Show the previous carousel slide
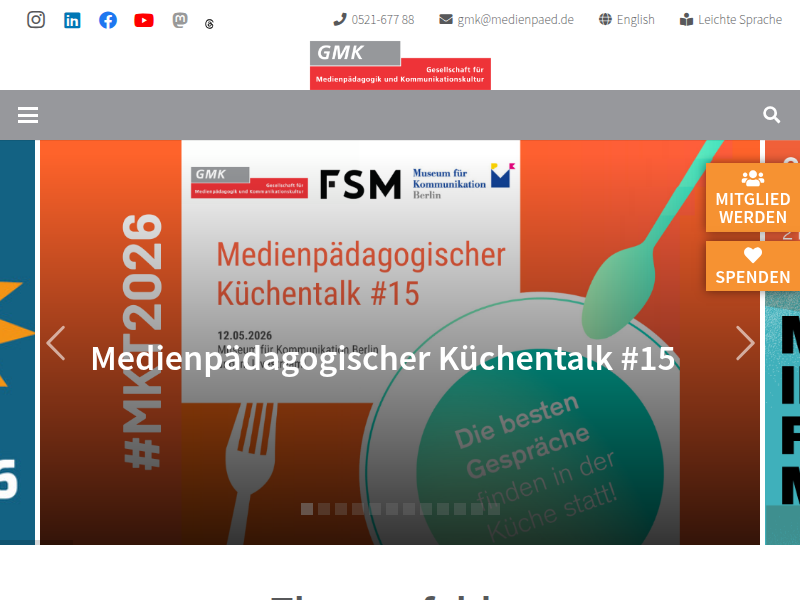 (x=56, y=343)
